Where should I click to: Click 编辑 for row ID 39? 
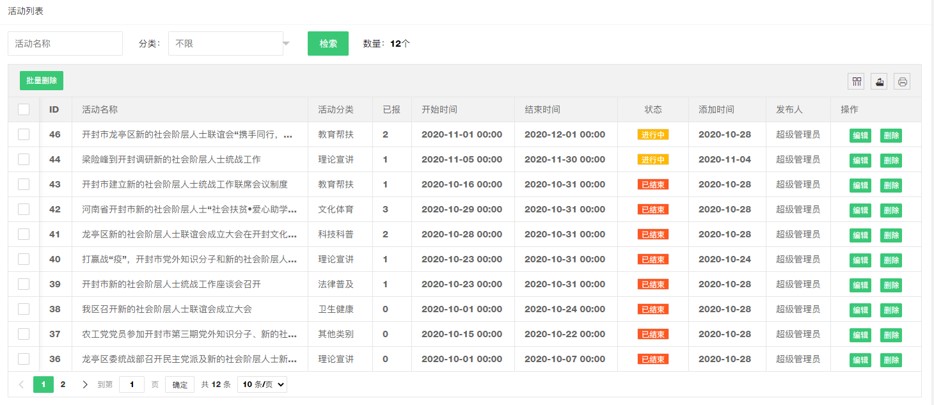coord(860,285)
